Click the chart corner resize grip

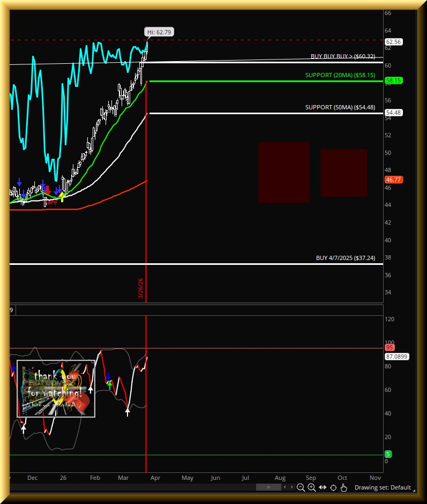414,491
